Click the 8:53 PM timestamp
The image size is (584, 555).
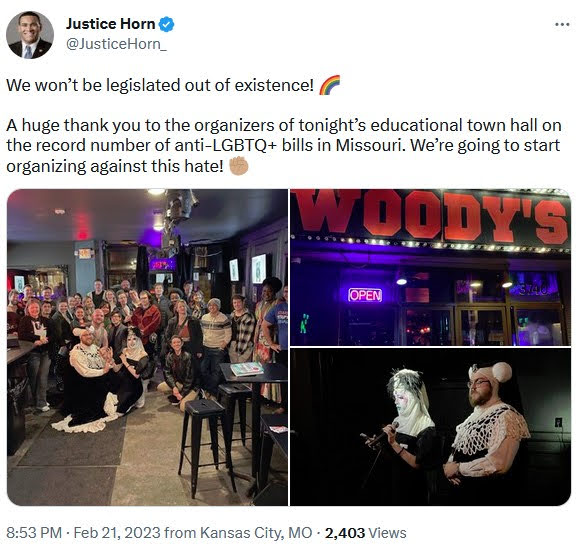[x=34, y=533]
